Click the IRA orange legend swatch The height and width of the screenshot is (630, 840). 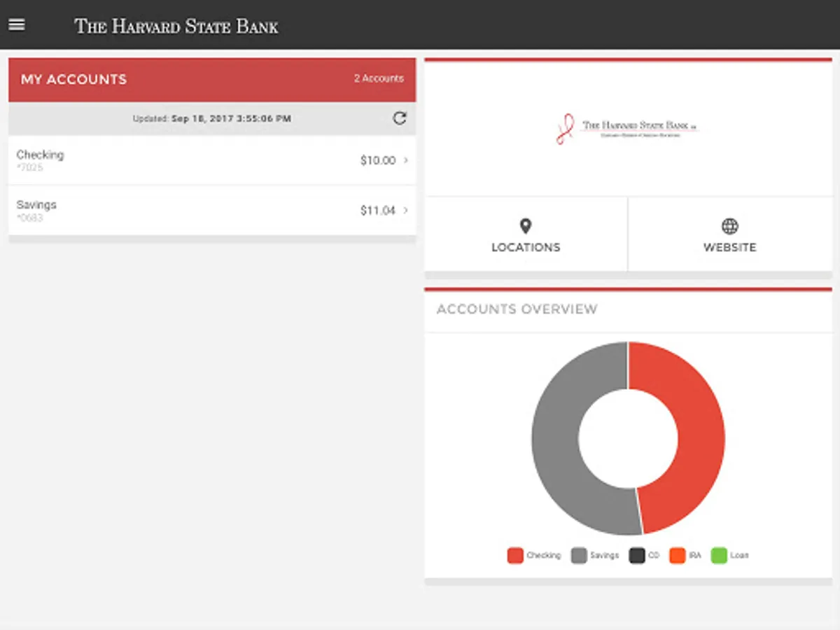click(677, 556)
